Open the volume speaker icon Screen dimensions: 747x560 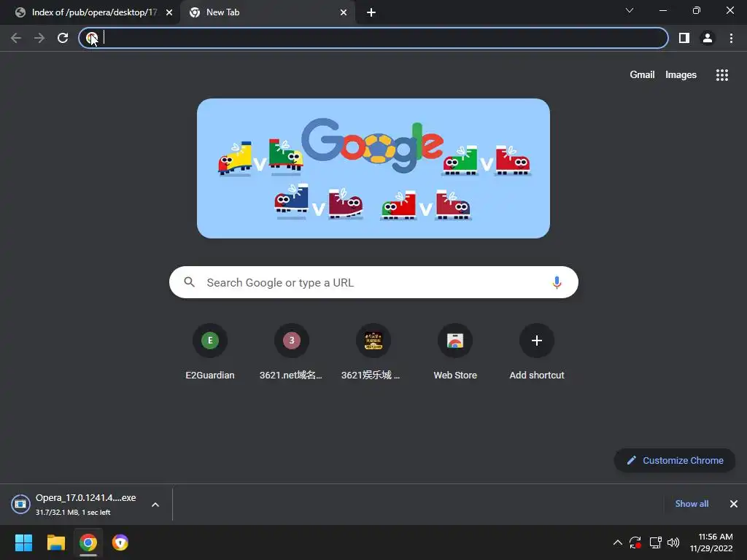click(673, 542)
